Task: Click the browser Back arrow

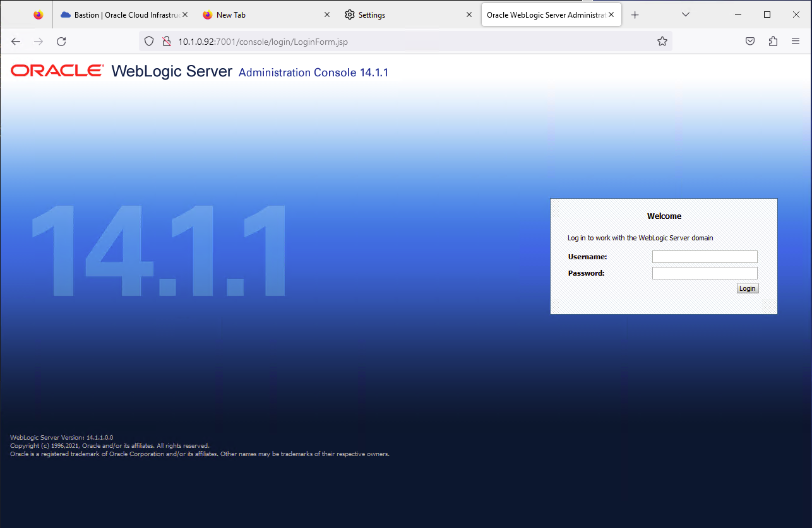Action: [x=16, y=42]
